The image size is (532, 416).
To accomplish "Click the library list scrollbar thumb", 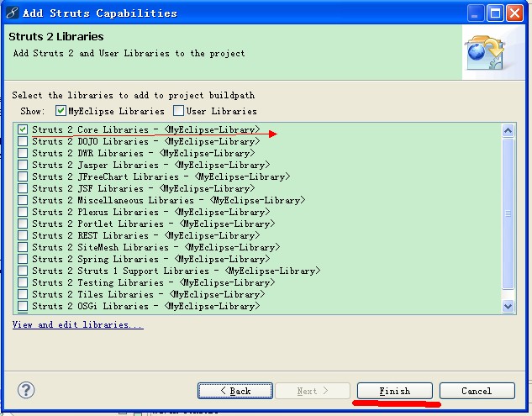I will pos(508,213).
